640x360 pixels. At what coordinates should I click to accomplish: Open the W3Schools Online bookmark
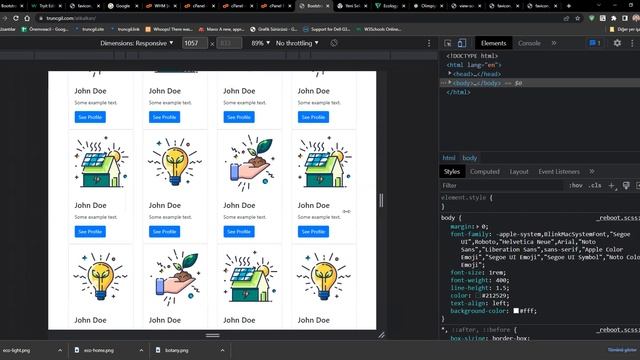point(379,29)
